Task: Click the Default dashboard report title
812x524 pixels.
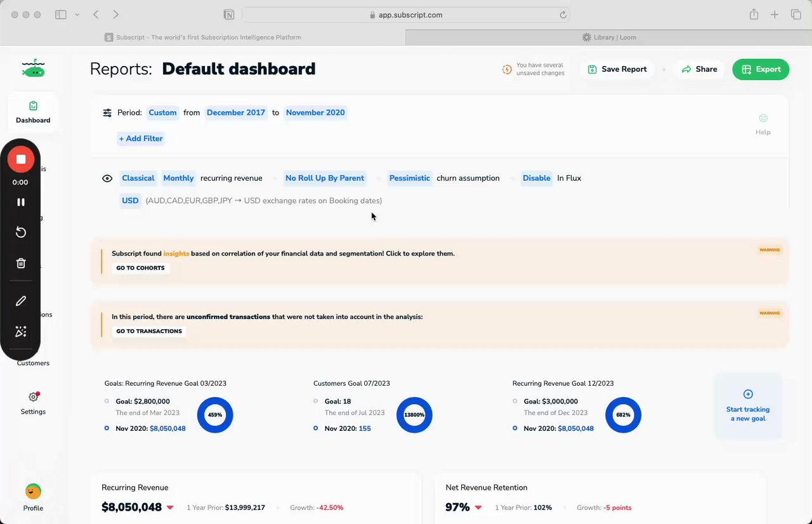Action: 239,69
